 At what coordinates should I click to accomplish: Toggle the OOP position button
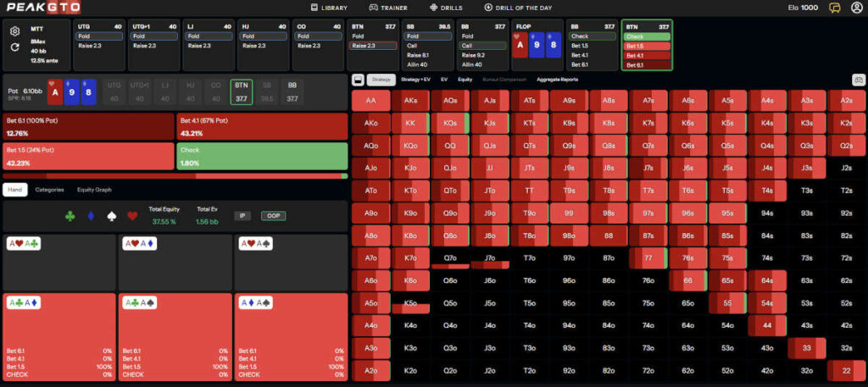click(274, 216)
